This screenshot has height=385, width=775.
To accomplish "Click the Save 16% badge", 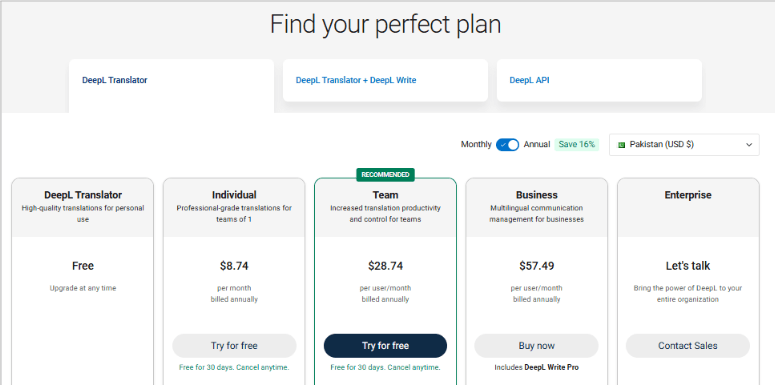I will (577, 144).
